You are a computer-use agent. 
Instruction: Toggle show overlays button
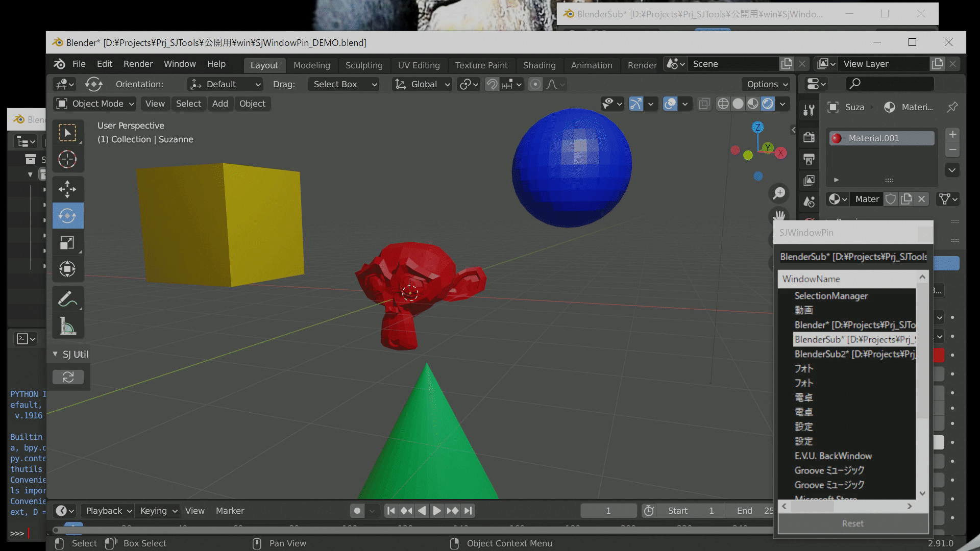coord(670,104)
